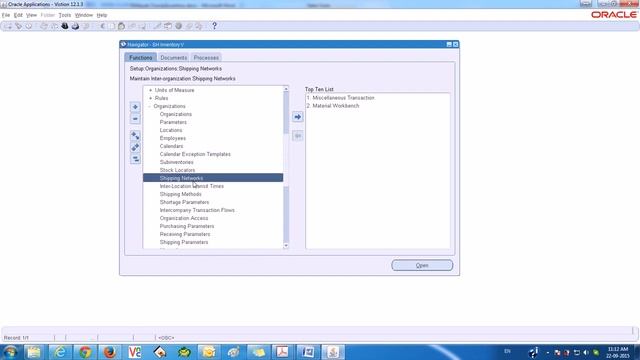Screen dimensions: 640x360
Task: Open Firefox from the taskbar
Action: pos(109,352)
